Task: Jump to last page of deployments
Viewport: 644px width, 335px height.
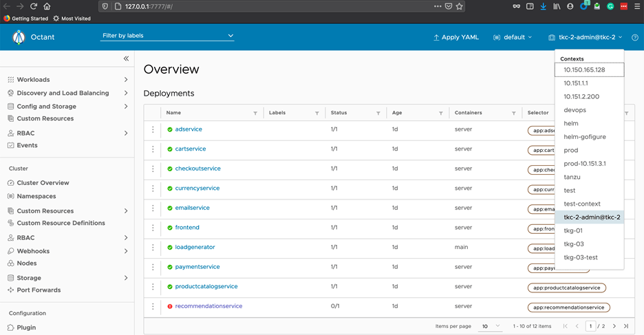Action: pos(626,326)
